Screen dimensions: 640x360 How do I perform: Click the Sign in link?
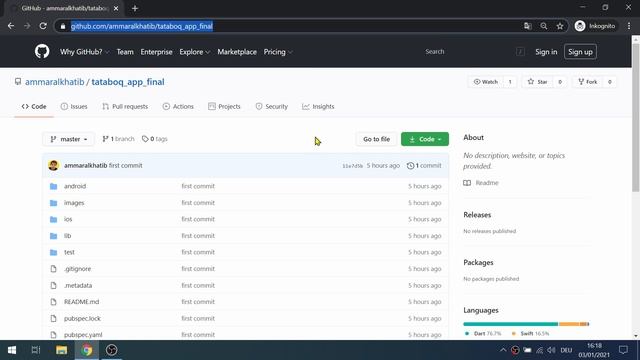(546, 52)
